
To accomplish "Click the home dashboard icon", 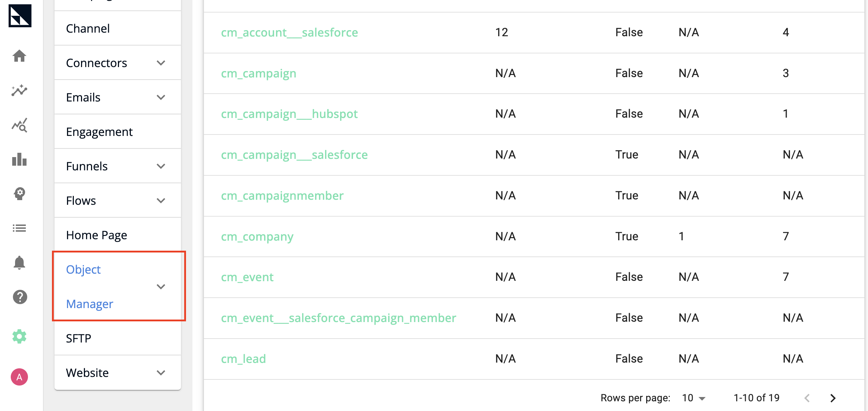I will [19, 55].
